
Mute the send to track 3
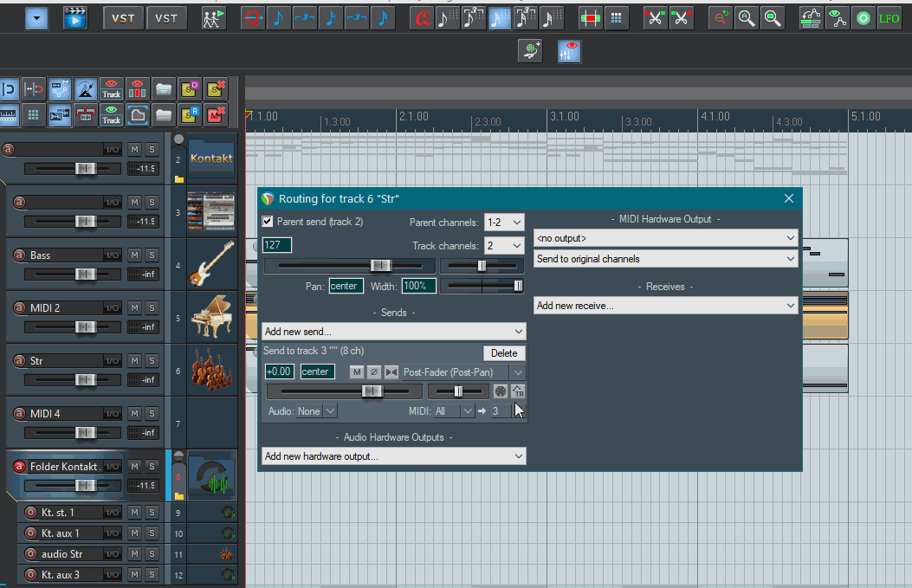click(x=356, y=372)
